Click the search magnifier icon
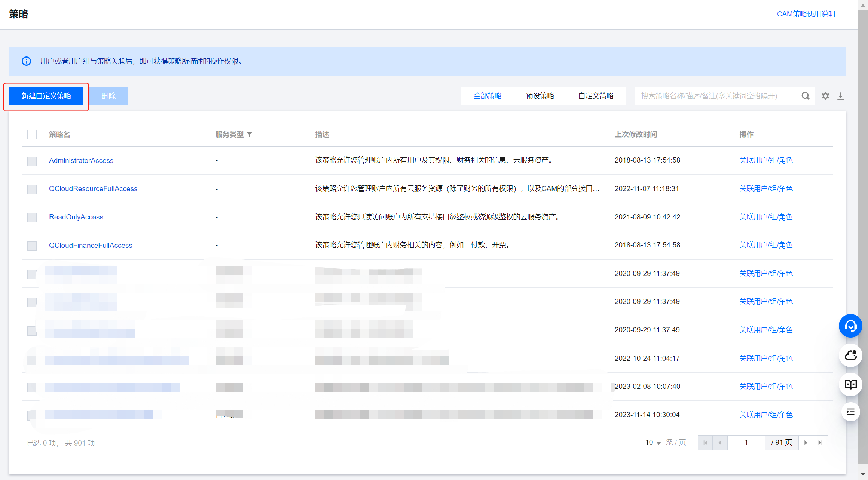This screenshot has width=868, height=480. [806, 96]
